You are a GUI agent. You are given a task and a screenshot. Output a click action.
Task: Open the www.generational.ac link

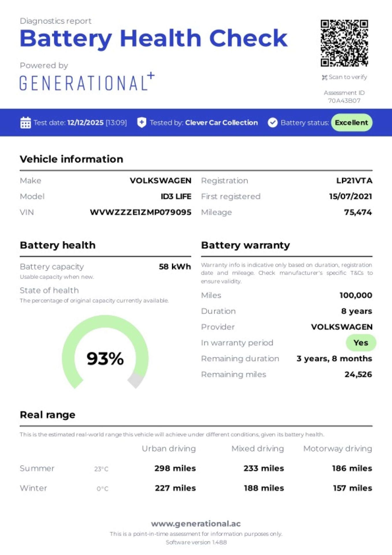tap(196, 524)
